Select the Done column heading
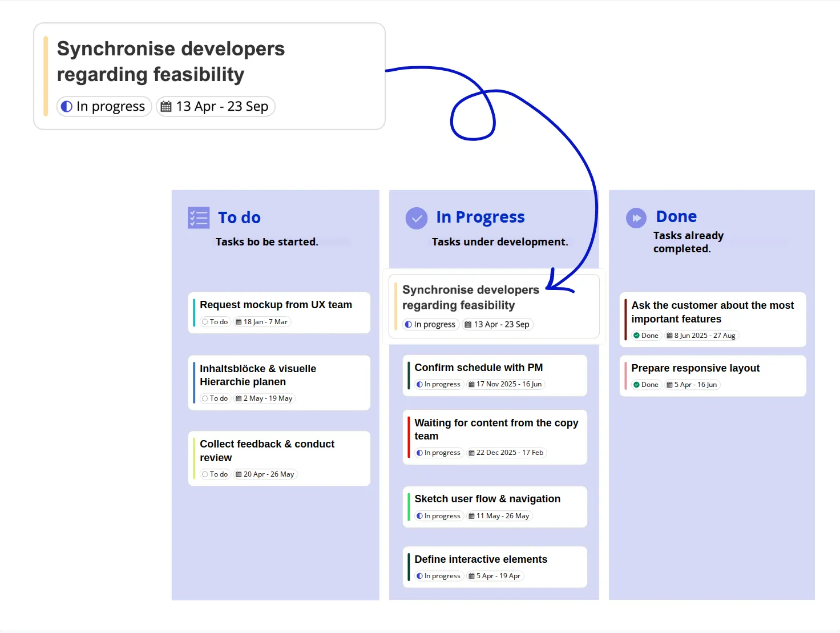 coord(676,216)
